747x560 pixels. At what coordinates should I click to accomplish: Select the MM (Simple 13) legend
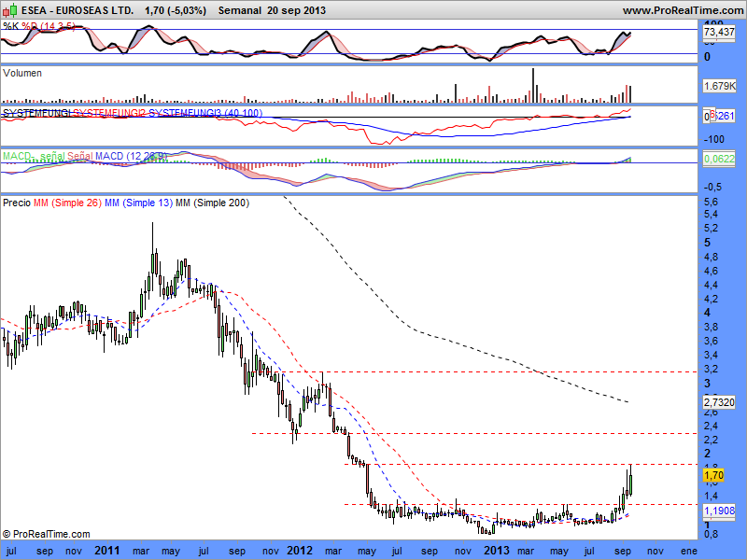(x=138, y=203)
